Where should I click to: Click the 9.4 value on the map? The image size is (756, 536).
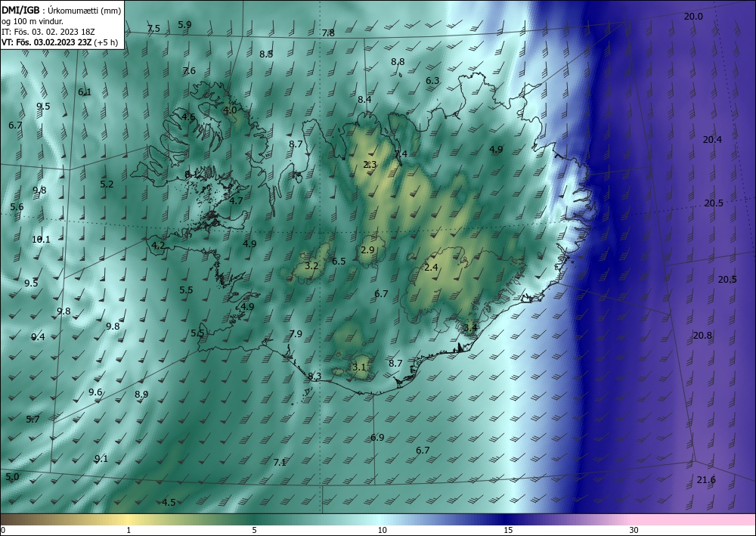tap(38, 337)
